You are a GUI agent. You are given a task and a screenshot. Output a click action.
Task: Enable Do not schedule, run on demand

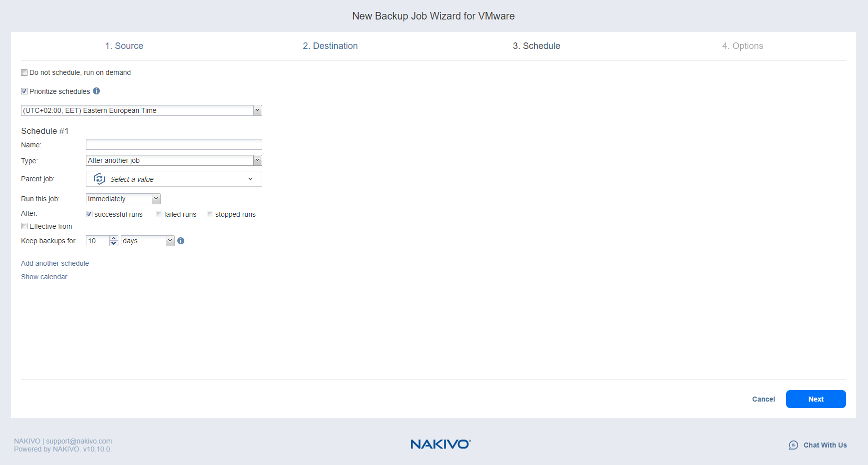[x=24, y=73]
